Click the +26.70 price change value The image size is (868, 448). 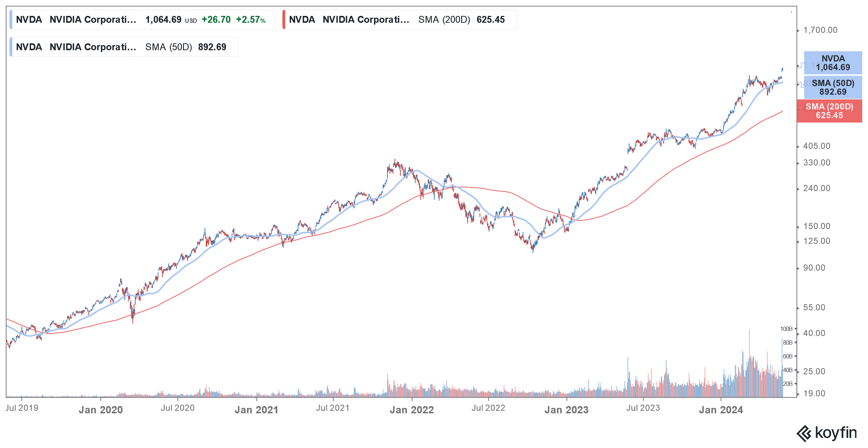point(216,20)
